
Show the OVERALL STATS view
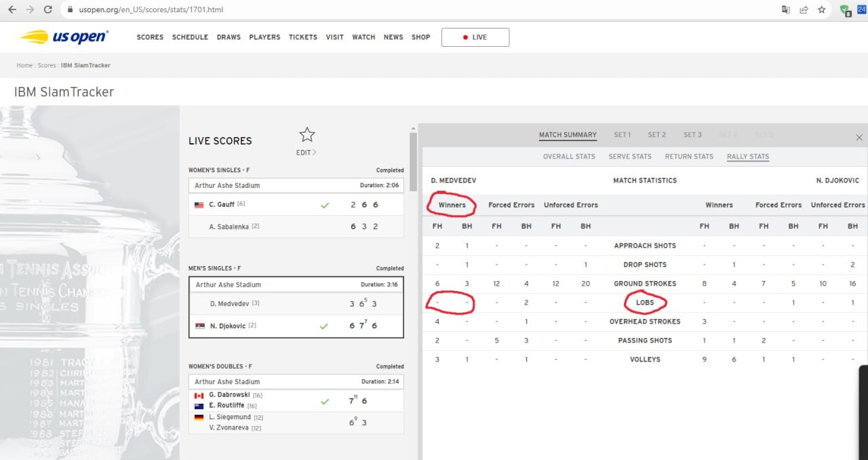coord(569,157)
